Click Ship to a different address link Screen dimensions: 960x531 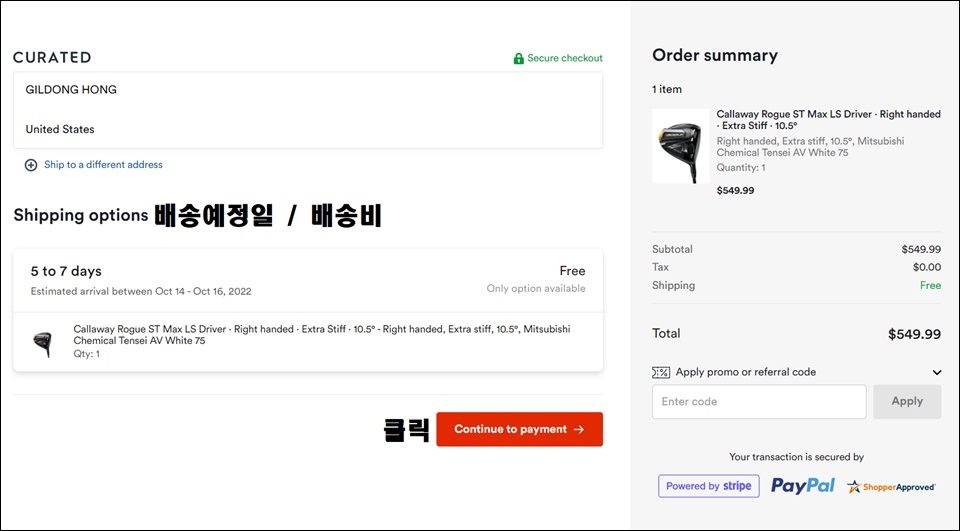pyautogui.click(x=103, y=165)
